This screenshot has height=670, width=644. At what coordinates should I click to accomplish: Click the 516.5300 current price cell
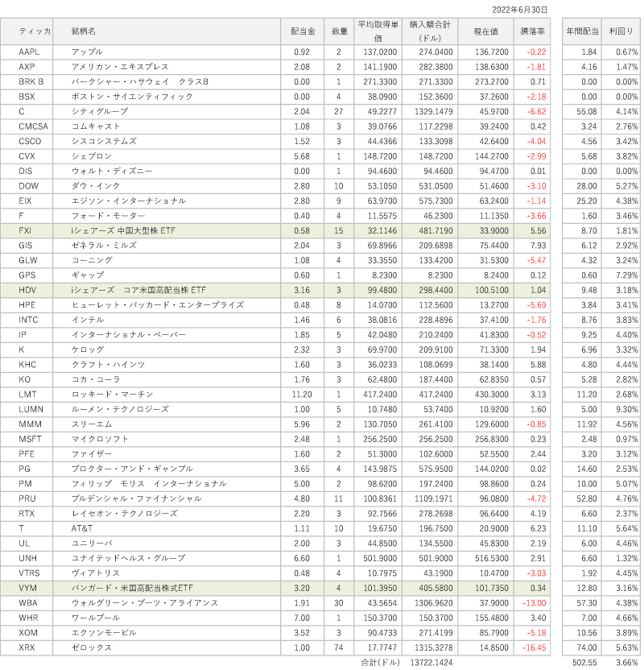(x=485, y=559)
